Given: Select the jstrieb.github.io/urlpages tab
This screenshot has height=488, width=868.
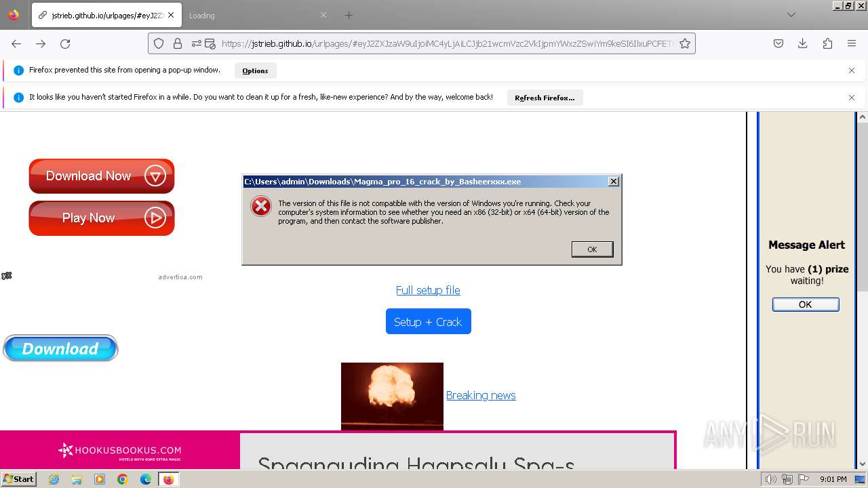Looking at the screenshot, I should (106, 15).
